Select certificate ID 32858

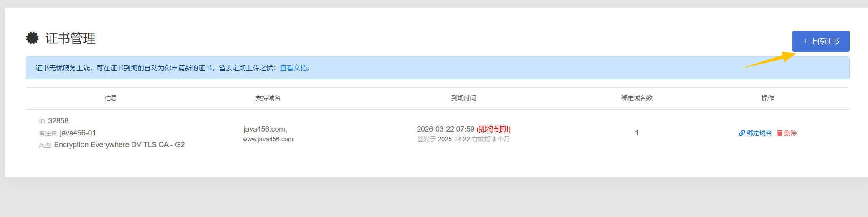click(58, 121)
